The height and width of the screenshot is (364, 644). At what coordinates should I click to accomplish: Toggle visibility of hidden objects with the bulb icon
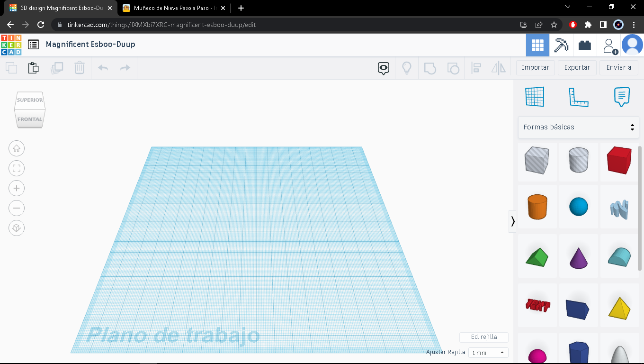(x=407, y=68)
